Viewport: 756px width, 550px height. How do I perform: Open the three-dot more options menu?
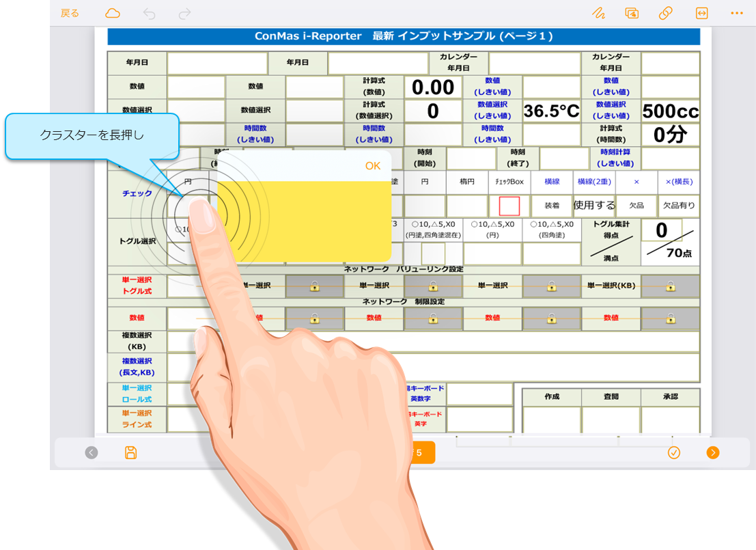pyautogui.click(x=736, y=13)
